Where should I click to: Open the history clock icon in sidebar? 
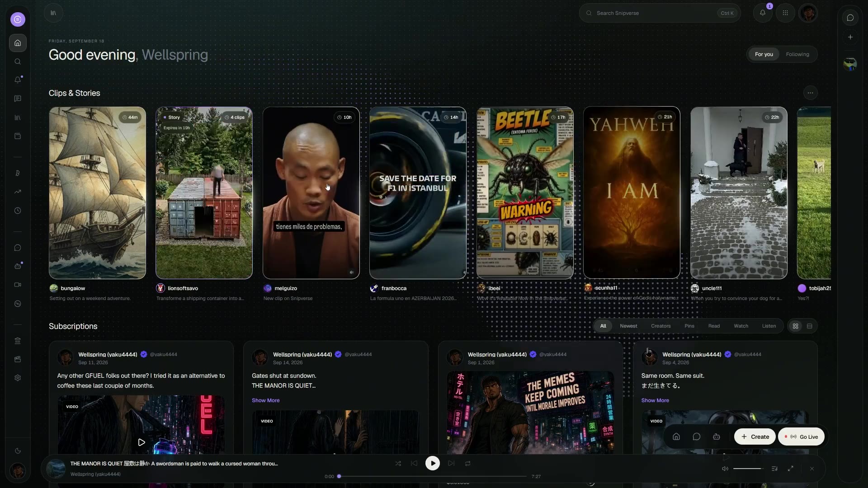click(x=18, y=211)
